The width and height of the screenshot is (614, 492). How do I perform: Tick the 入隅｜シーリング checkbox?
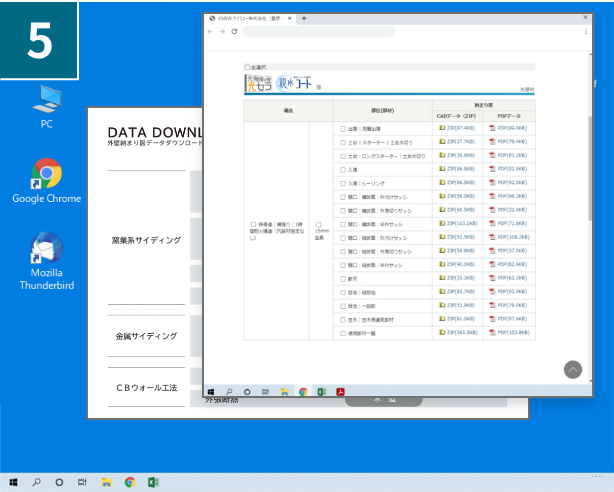point(342,183)
